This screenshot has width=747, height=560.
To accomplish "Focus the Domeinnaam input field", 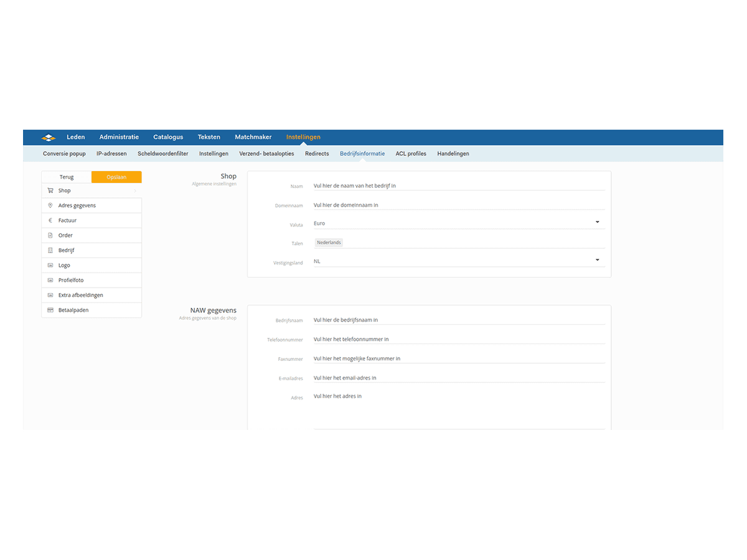I will [x=458, y=205].
